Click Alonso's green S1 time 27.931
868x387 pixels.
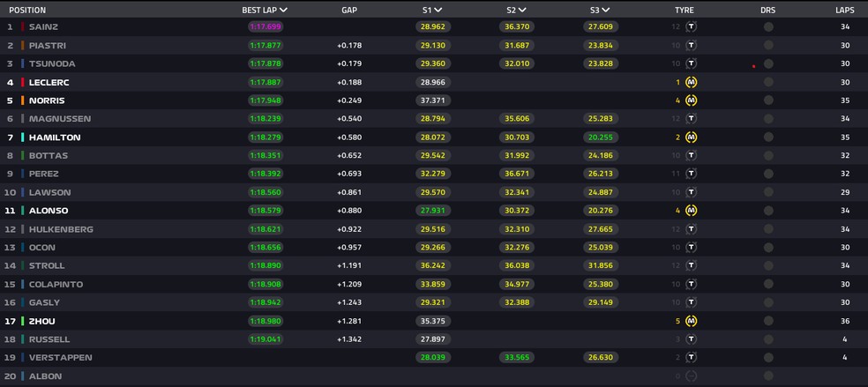pyautogui.click(x=433, y=211)
